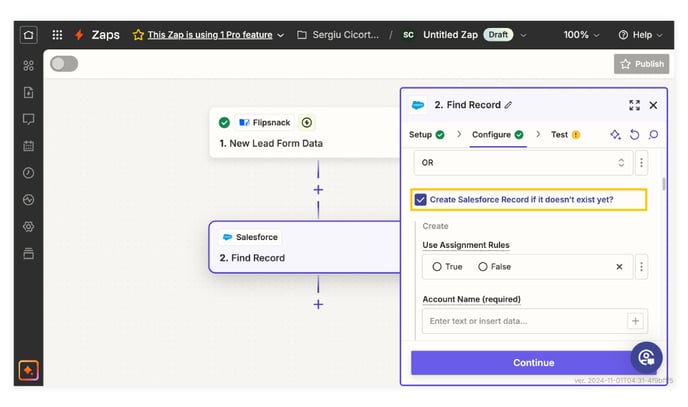Click the Account Name text input
The height and width of the screenshot is (407, 688).
pos(524,321)
